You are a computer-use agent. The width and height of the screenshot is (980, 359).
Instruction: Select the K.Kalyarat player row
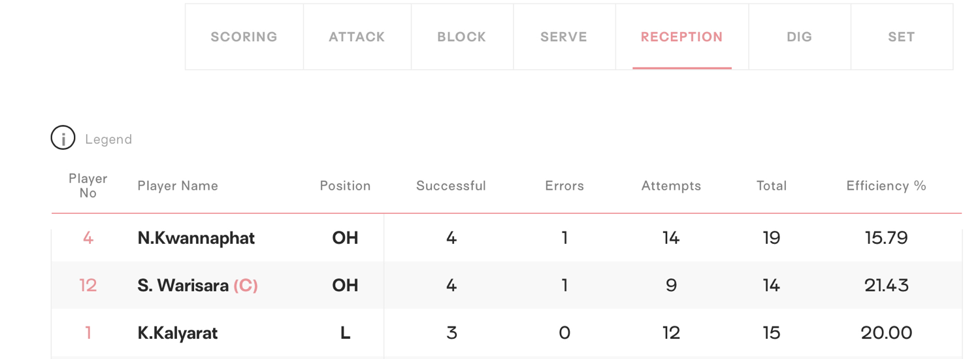[506, 333]
